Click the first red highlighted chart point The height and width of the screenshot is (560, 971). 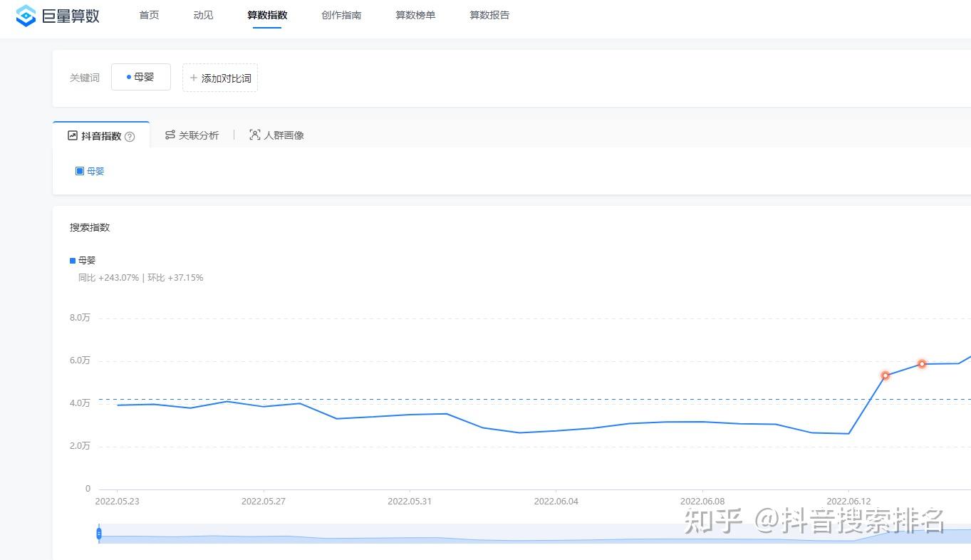pyautogui.click(x=886, y=375)
